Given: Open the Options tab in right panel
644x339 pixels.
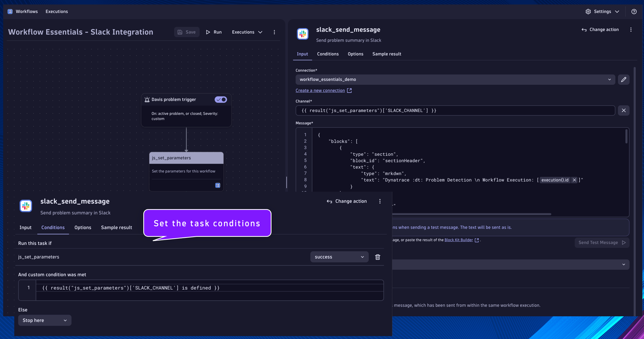Looking at the screenshot, I should click(x=355, y=54).
